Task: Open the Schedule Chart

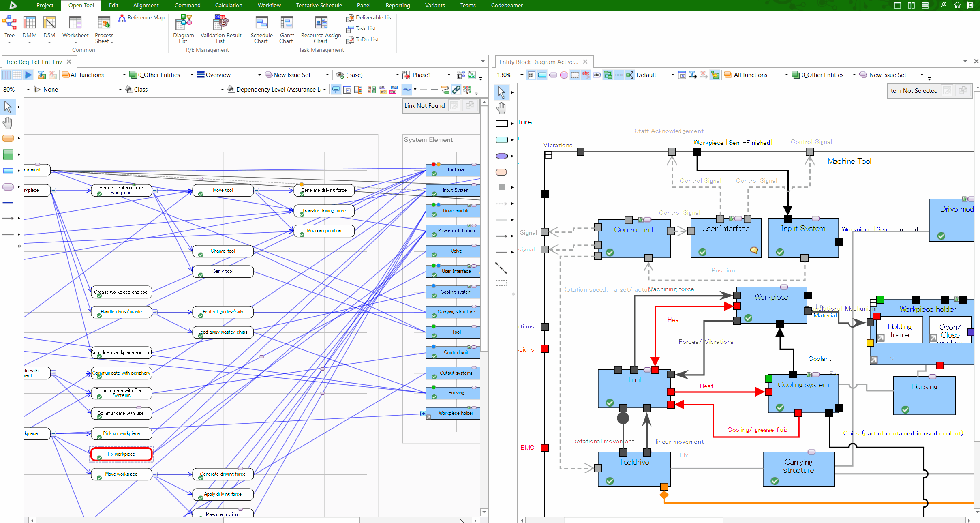Action: (261, 29)
